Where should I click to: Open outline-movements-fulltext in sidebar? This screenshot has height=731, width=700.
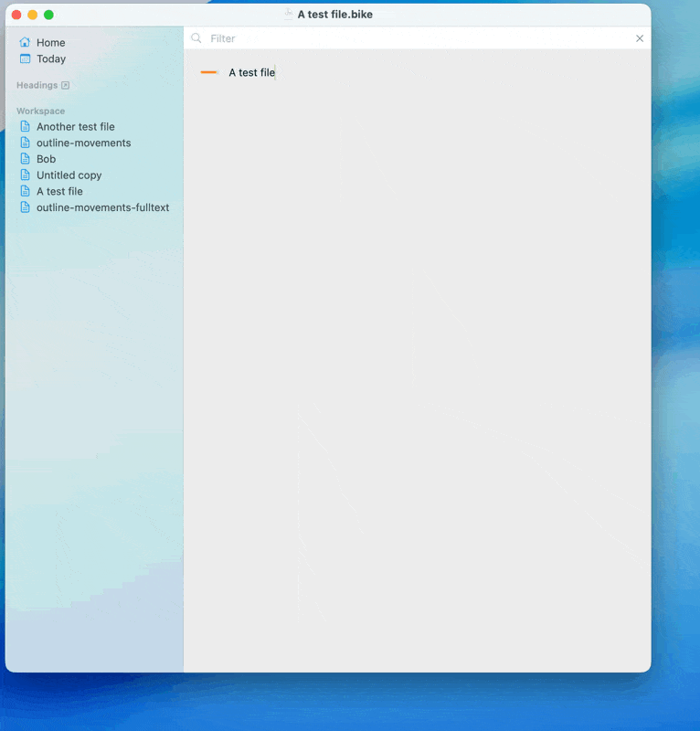102,207
